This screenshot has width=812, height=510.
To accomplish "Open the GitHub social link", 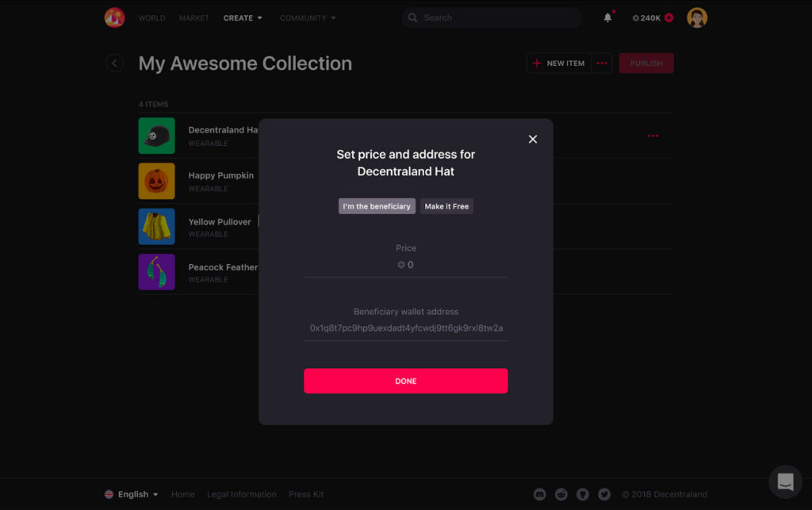I will tap(583, 494).
